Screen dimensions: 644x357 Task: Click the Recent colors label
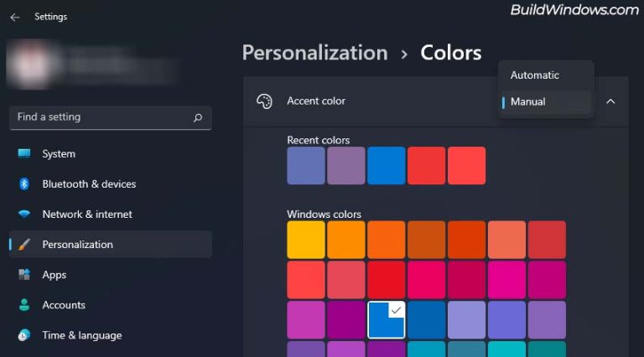(x=319, y=140)
